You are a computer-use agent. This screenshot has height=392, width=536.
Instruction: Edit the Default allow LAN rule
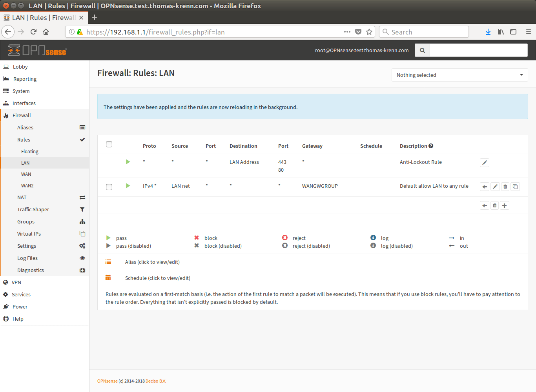click(495, 187)
